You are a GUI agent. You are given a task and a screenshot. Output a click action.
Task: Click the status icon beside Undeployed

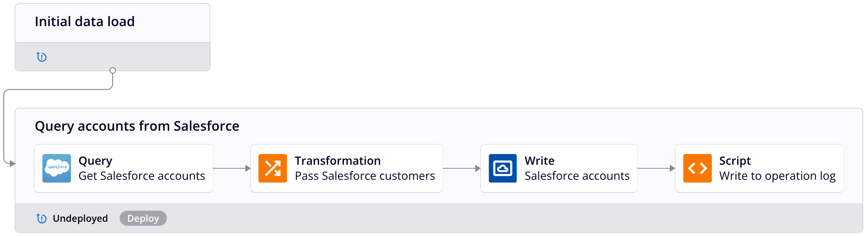[42, 218]
